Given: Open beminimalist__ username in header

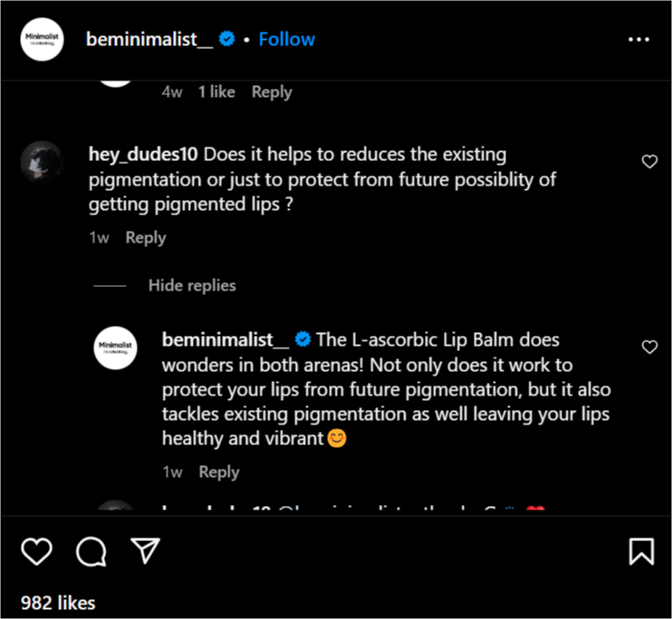Looking at the screenshot, I should (149, 39).
